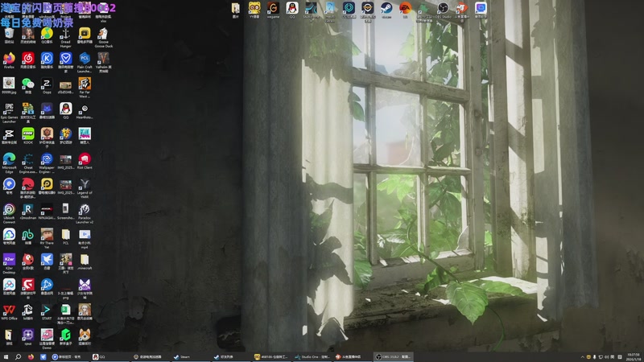This screenshot has width=644, height=362.
Task: Launch Riot Client desktop shortcut
Action: click(85, 160)
